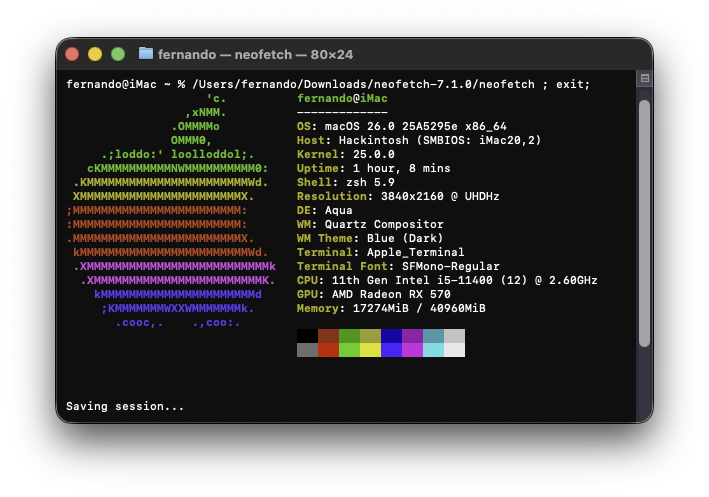Click the 'Shell: zsh 5.9' line

tap(346, 182)
